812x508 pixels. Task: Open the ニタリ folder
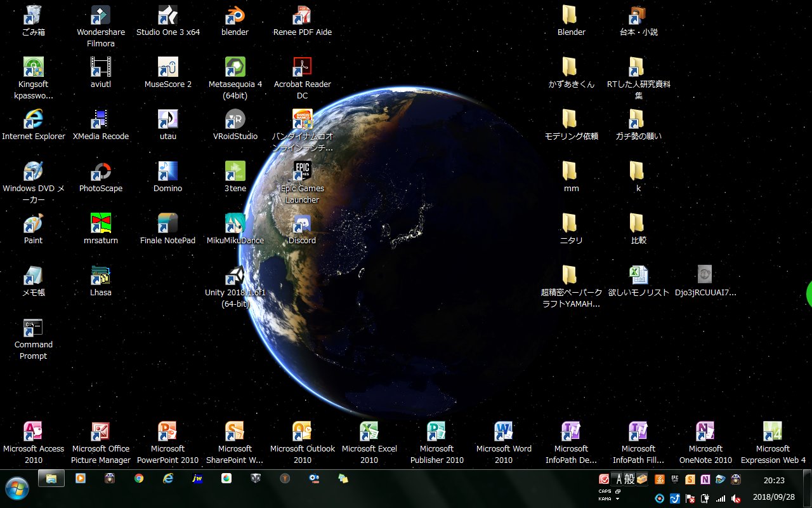[571, 229]
